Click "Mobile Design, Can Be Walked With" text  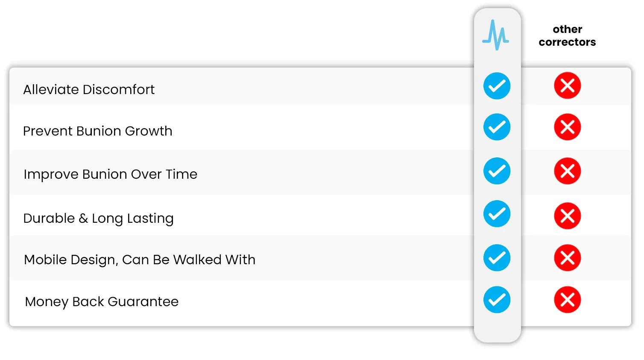[140, 260]
